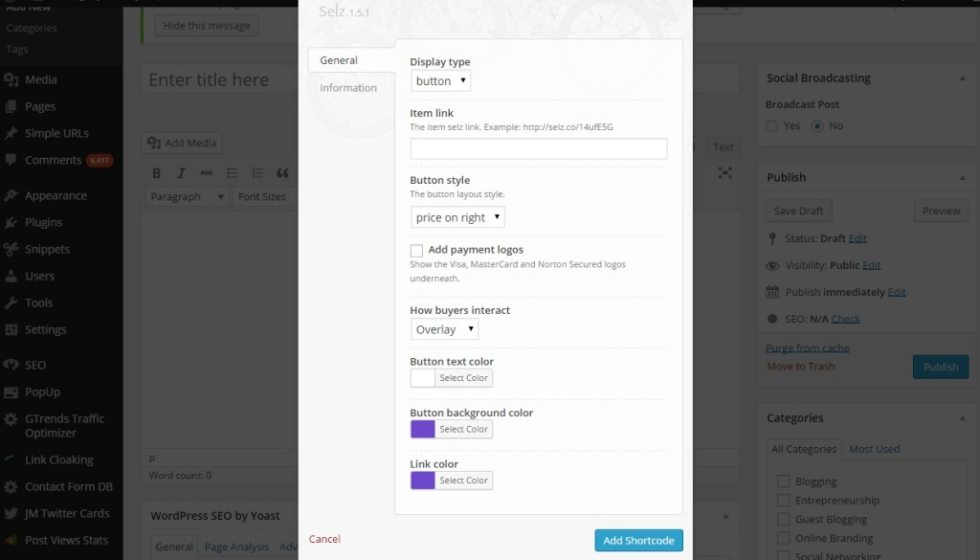Image resolution: width=980 pixels, height=560 pixels.
Task: Enable the Add payment logos checkbox
Action: pyautogui.click(x=416, y=251)
